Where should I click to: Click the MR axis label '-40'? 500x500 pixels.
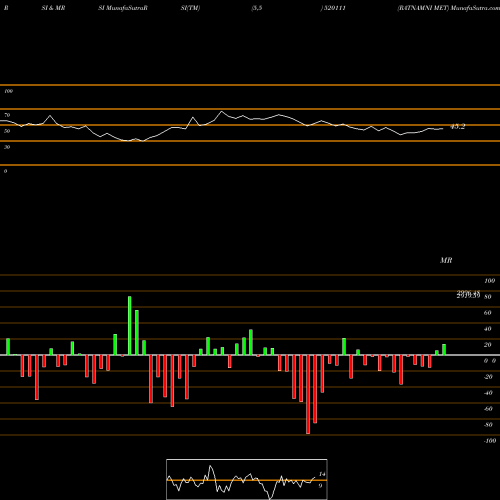[x=488, y=393]
